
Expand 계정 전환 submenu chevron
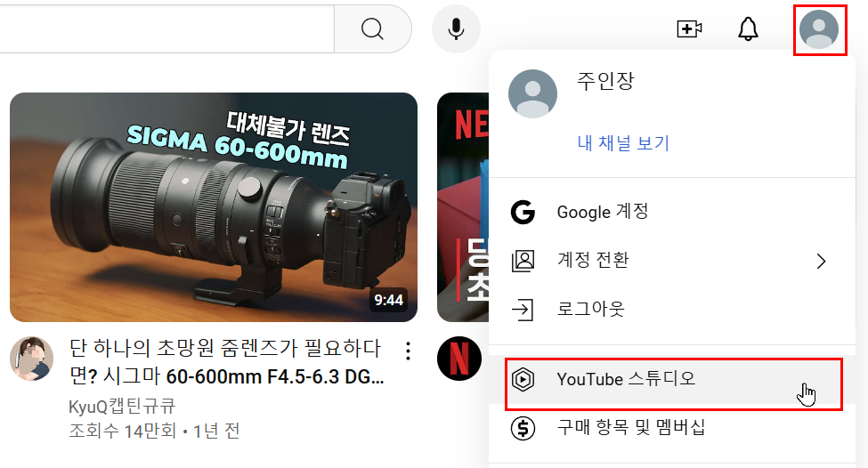click(x=821, y=261)
